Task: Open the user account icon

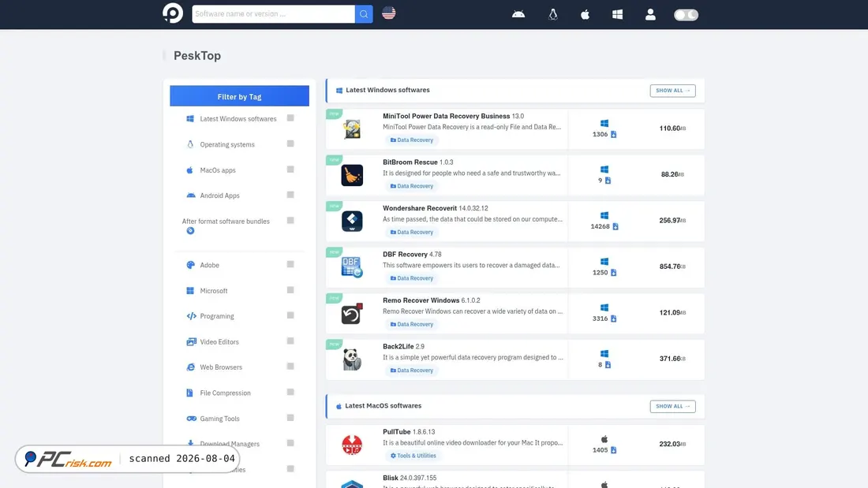Action: click(650, 14)
